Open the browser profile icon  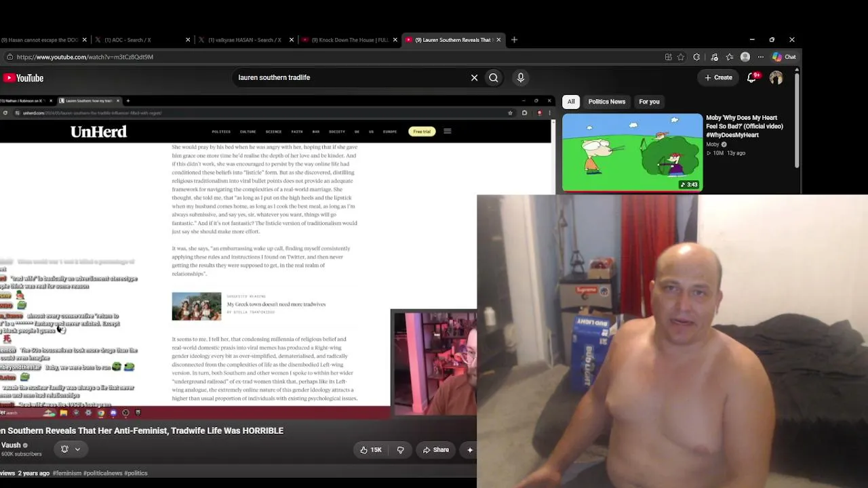pyautogui.click(x=745, y=57)
